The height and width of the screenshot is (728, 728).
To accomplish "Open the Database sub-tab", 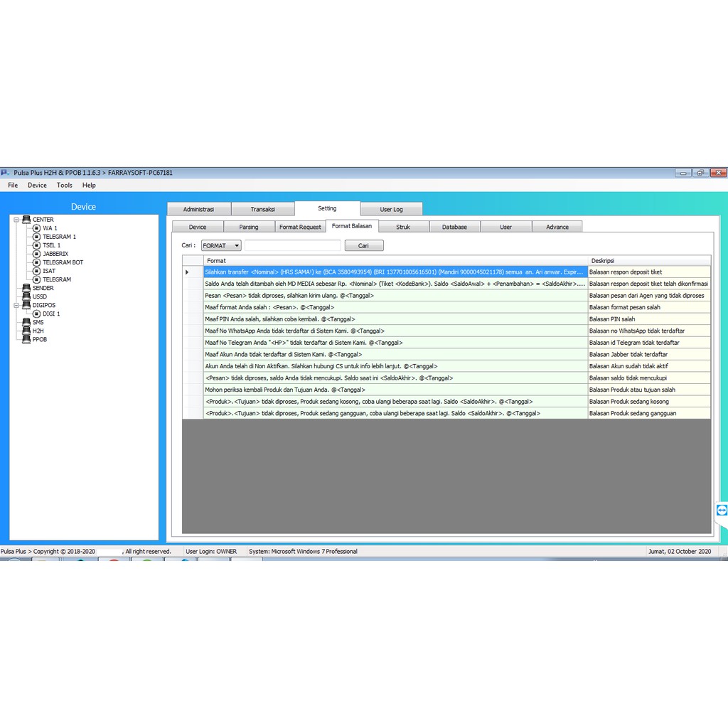I will 454,227.
